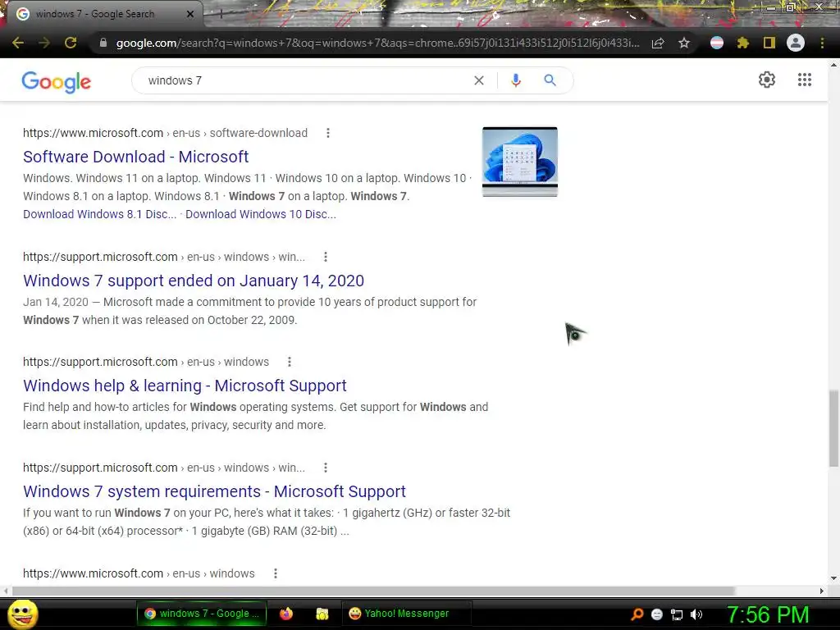Run search with the magnifying glass icon

tap(550, 80)
